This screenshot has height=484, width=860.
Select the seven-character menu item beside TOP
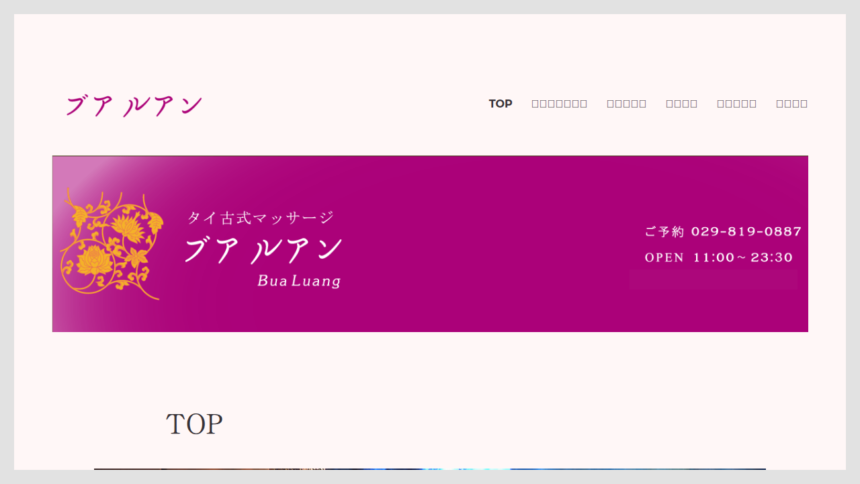point(559,104)
